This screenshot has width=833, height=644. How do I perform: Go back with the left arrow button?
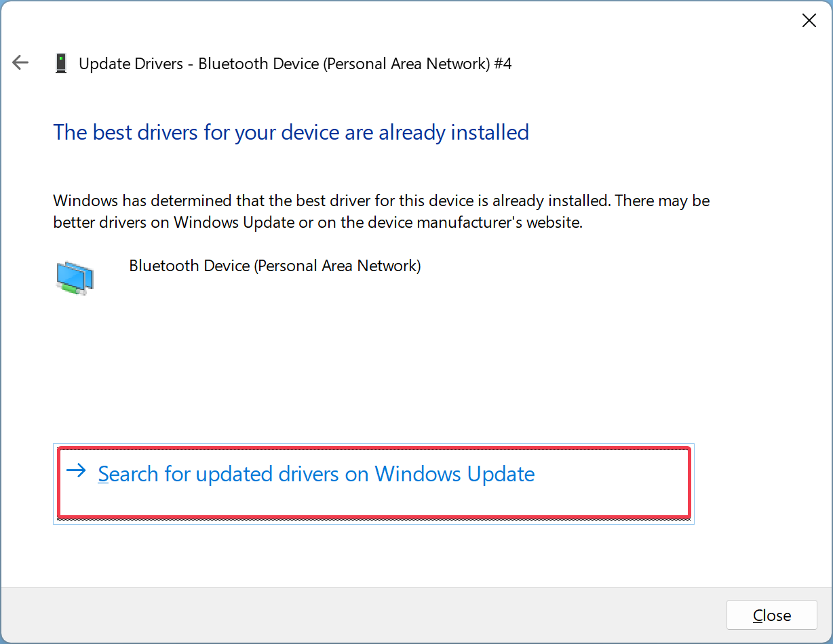pyautogui.click(x=20, y=63)
